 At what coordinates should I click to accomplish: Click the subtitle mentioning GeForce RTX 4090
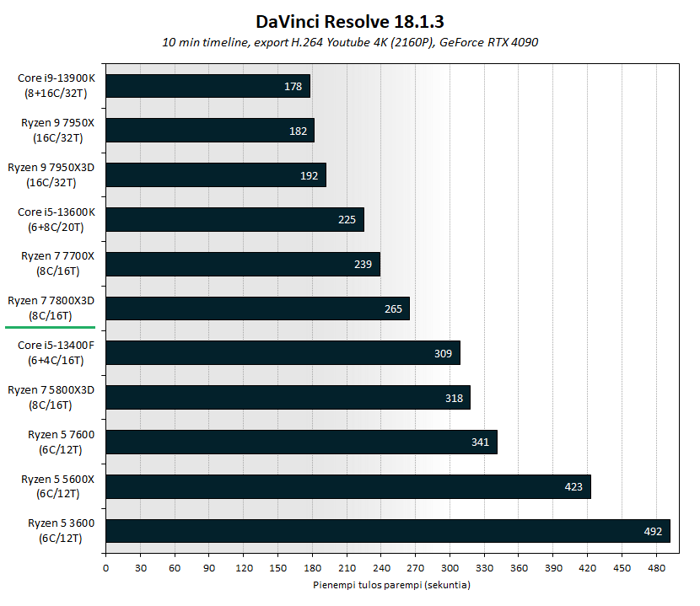(350, 42)
